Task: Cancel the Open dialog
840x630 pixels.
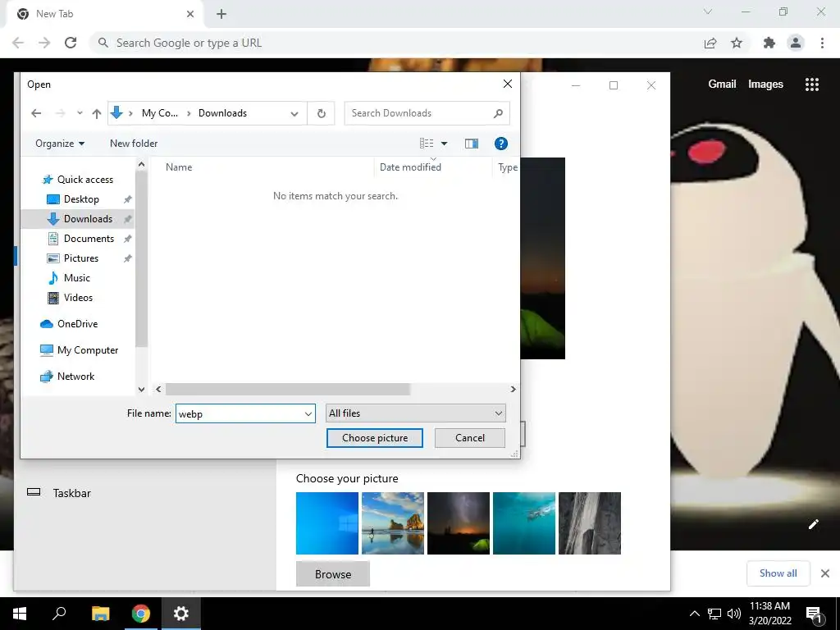Action: pyautogui.click(x=470, y=438)
